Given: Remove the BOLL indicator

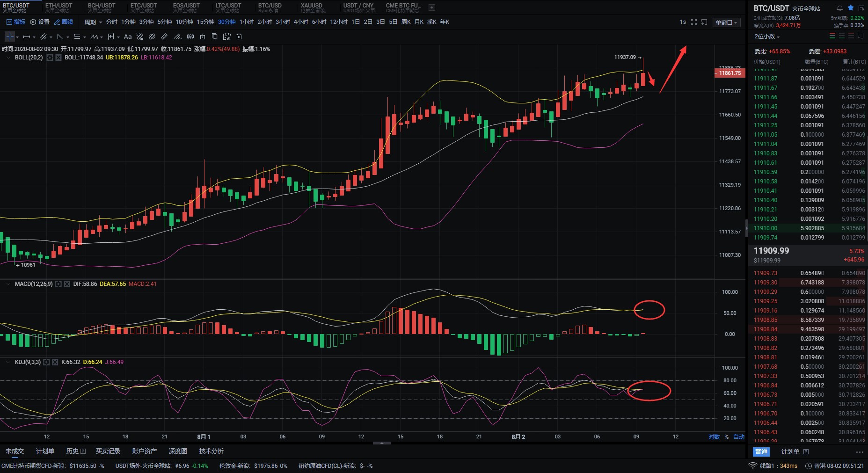Looking at the screenshot, I should (x=58, y=58).
